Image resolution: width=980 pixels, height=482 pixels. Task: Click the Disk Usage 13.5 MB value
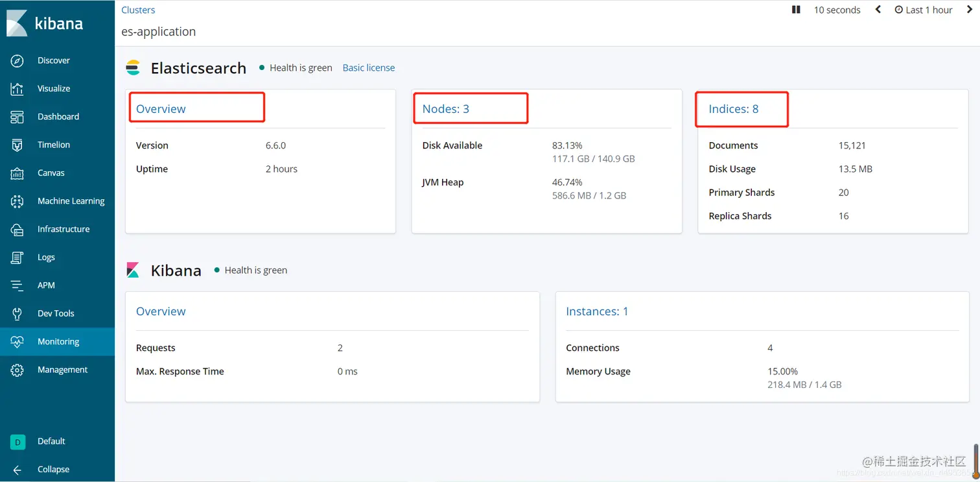coord(856,169)
